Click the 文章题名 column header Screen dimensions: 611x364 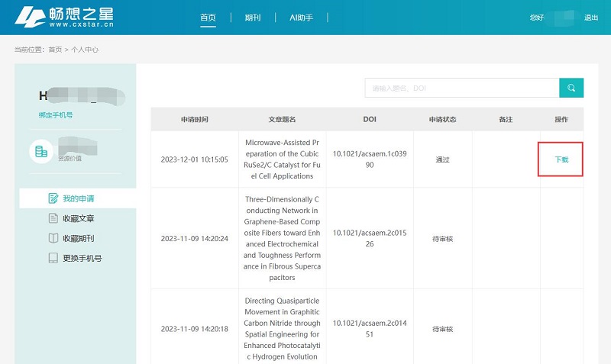282,119
